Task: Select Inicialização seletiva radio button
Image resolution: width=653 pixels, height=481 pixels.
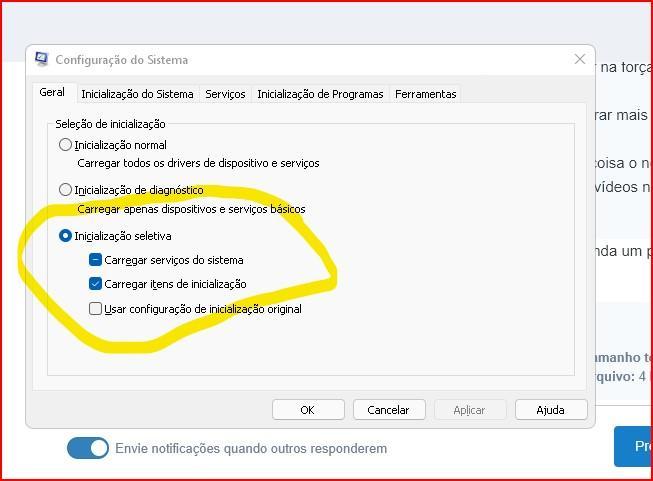Action: 65,236
